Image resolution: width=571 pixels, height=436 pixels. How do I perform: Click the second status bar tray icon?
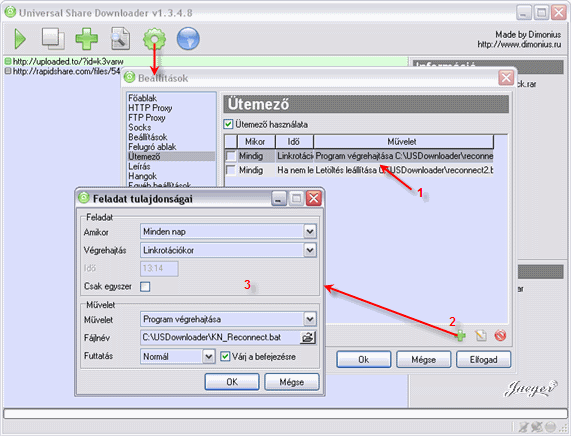(x=537, y=427)
